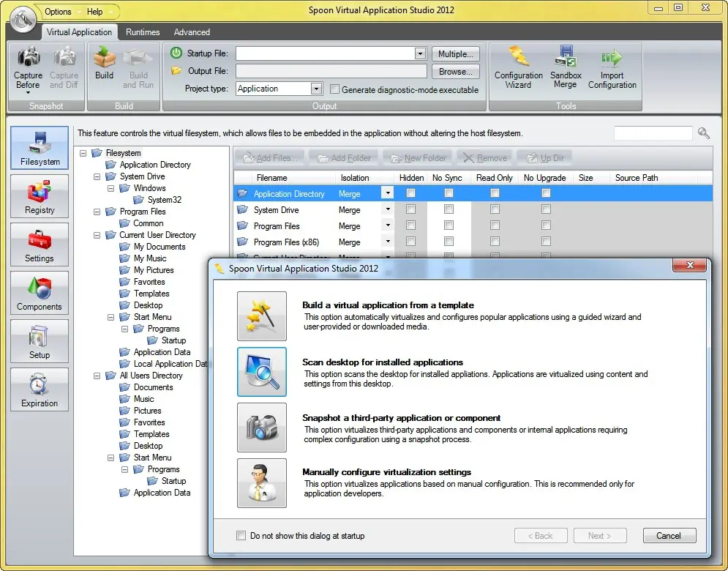Click the search magnifier icon
Viewport: 728px width, 571px height.
click(703, 133)
